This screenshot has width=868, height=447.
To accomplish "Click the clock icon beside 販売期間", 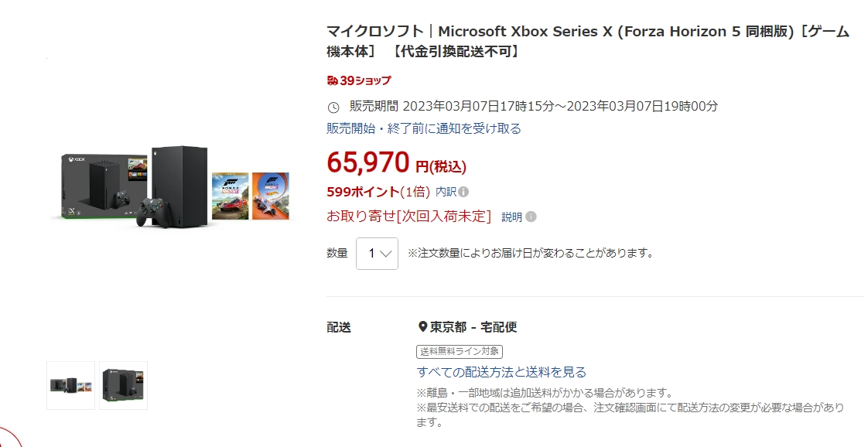I will pyautogui.click(x=333, y=107).
